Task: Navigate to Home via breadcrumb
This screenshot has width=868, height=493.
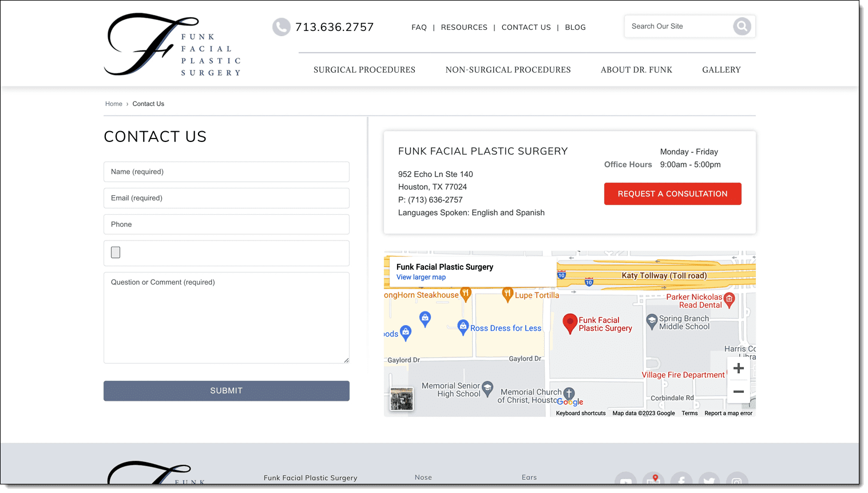Action: tap(113, 104)
